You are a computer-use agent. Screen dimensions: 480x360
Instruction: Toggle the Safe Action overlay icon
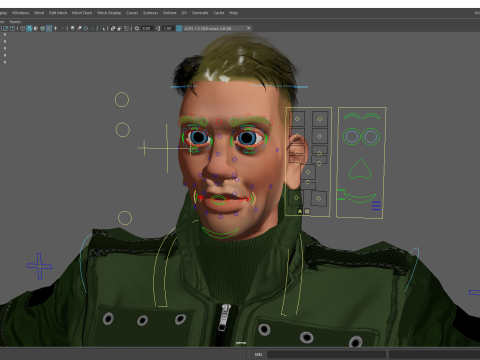click(6, 28)
